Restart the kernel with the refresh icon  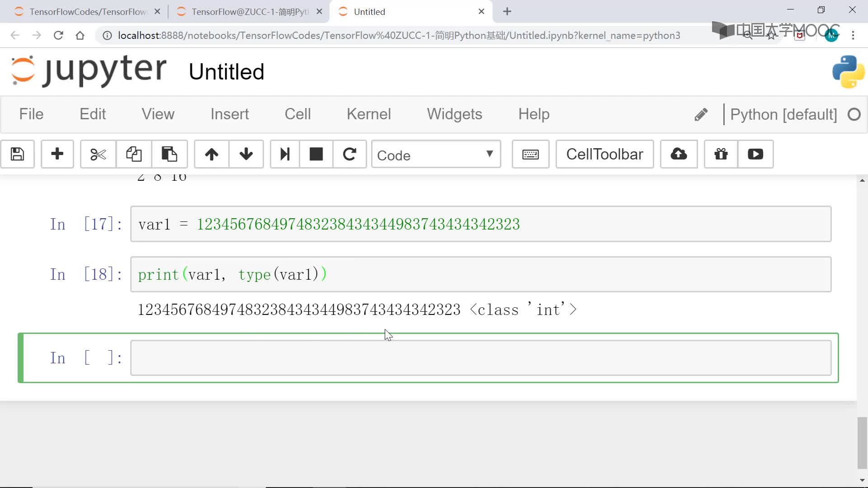pos(349,154)
